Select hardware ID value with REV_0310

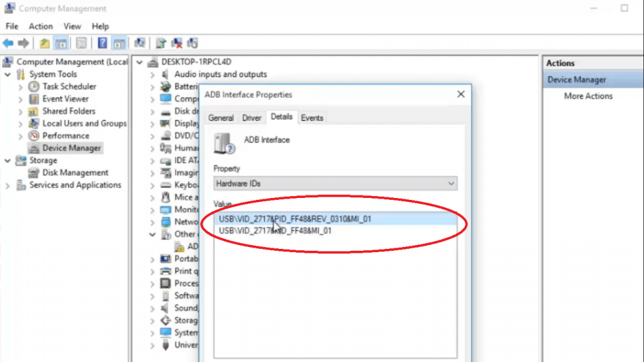click(335, 219)
